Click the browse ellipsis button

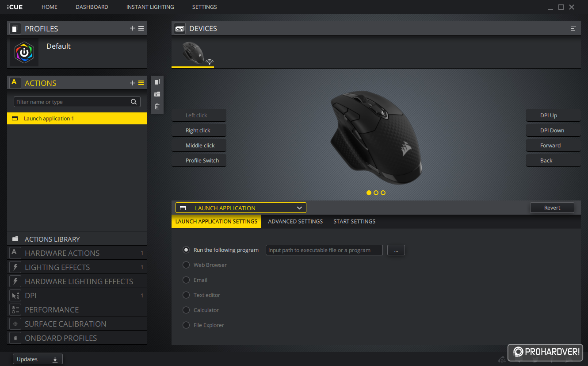click(396, 250)
